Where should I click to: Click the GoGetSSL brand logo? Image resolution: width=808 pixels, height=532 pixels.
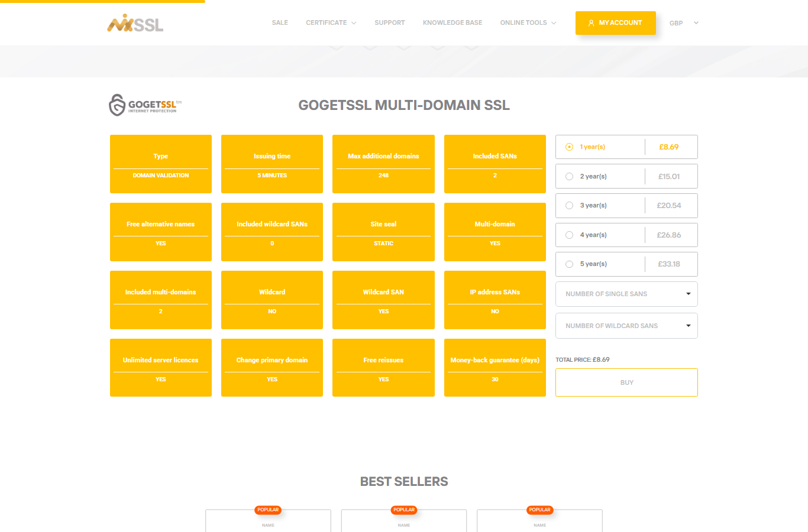[x=146, y=105]
